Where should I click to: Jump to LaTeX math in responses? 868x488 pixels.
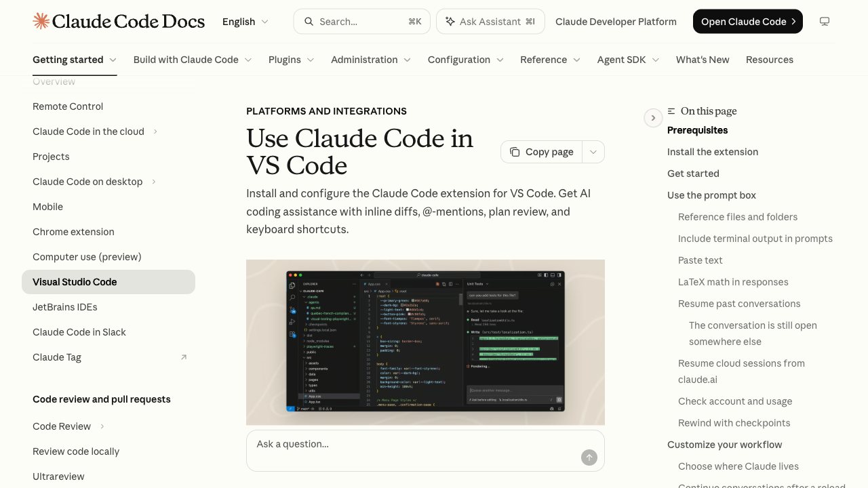[733, 282]
